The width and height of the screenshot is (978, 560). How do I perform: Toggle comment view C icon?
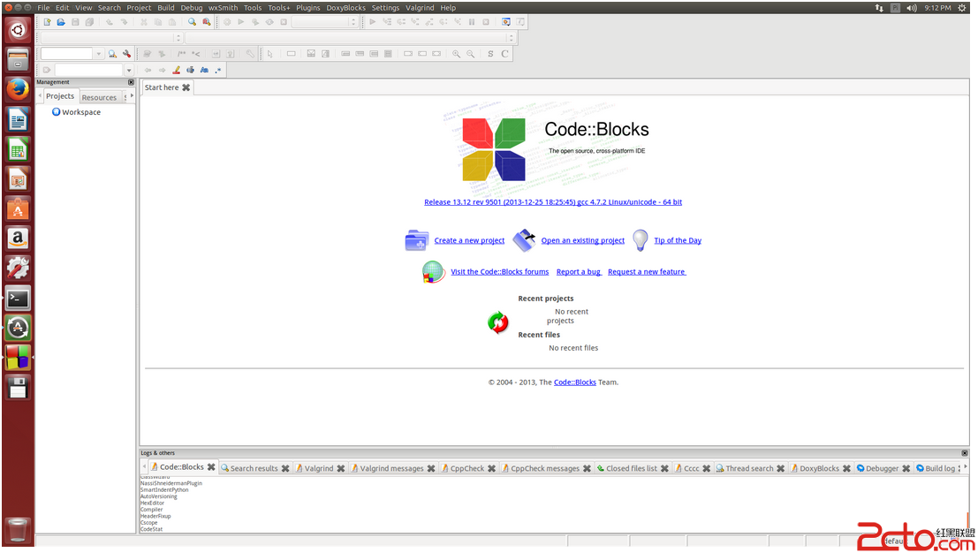pyautogui.click(x=504, y=54)
